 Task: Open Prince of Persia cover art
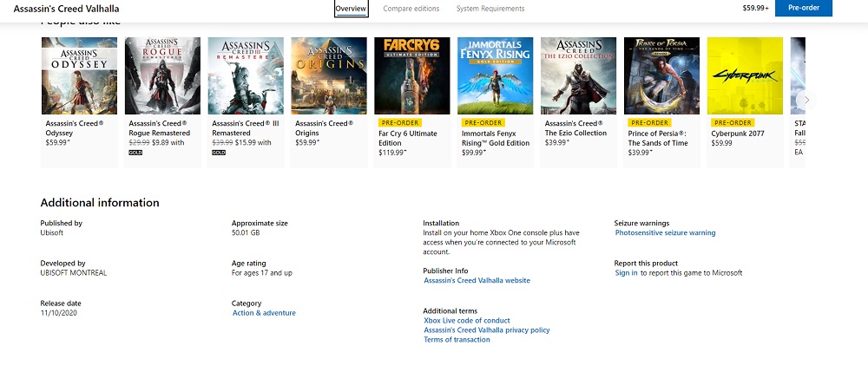click(661, 75)
